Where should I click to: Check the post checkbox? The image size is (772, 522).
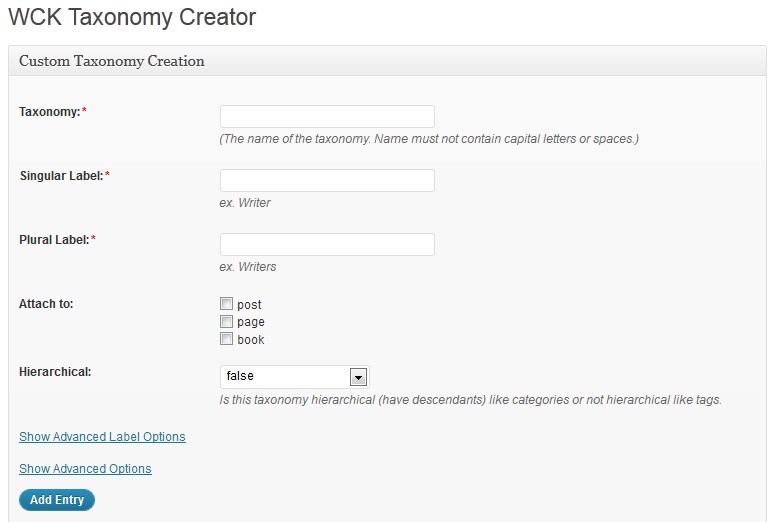point(226,303)
